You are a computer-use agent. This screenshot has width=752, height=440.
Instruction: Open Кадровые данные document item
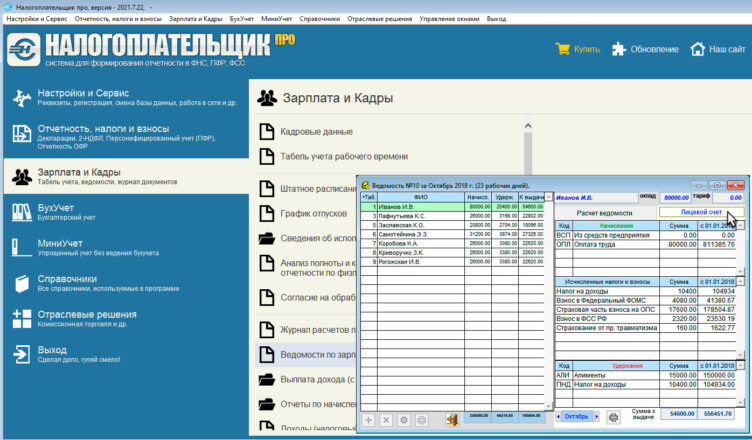point(317,131)
